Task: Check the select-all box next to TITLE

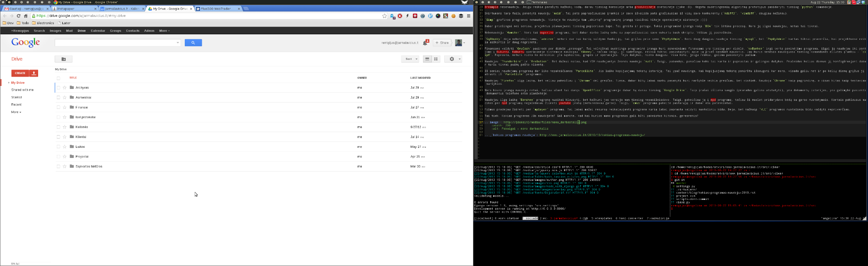Action: pyautogui.click(x=58, y=78)
